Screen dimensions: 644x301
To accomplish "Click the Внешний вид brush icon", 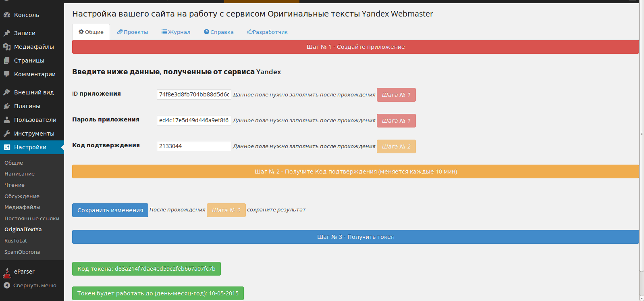I will 7,92.
